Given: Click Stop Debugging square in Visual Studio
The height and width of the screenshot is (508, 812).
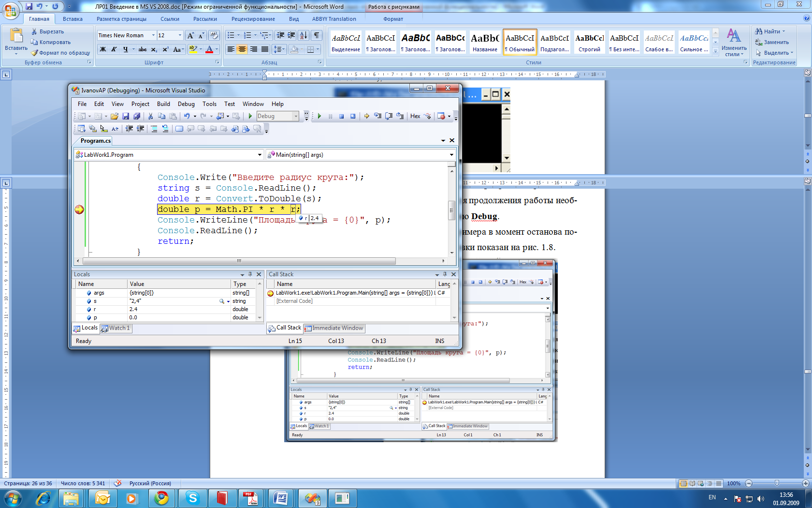Looking at the screenshot, I should point(341,116).
